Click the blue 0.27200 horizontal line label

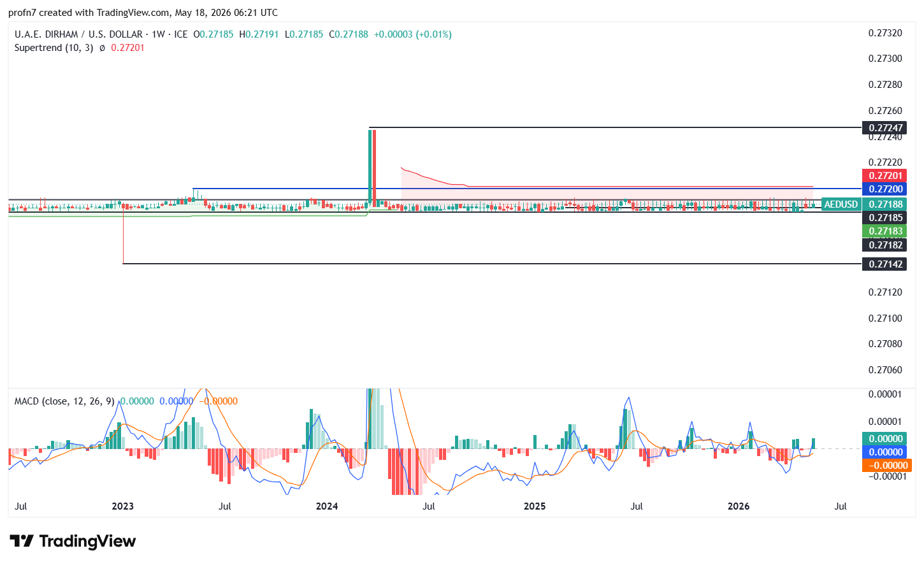884,189
